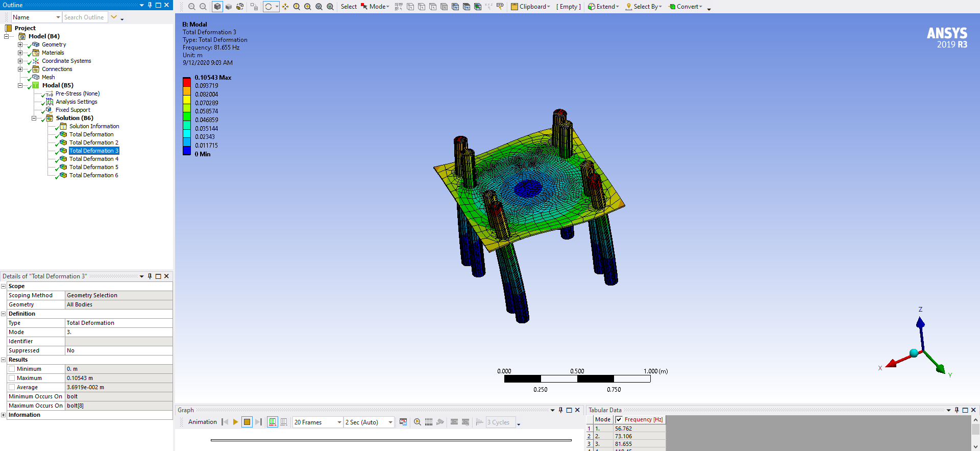Screen dimensions: 980x451
Task: Collapse the Modal (B5) tree node
Action: pos(20,85)
